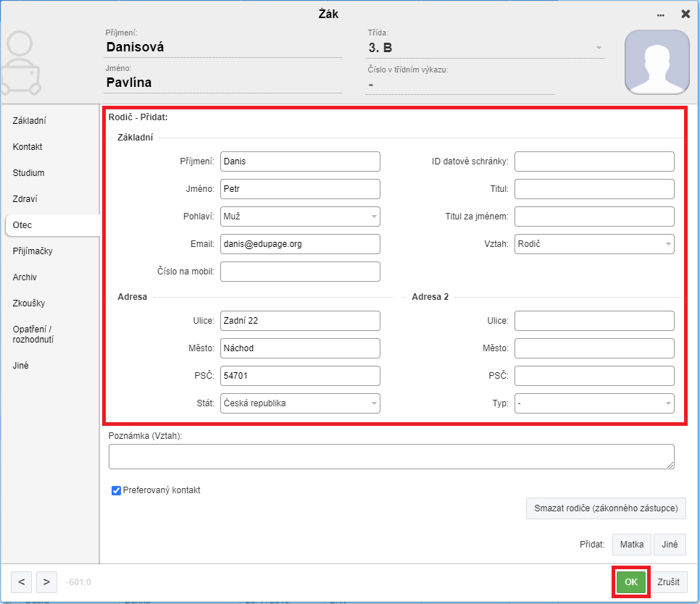Expand the Stát dropdown
Screen dimensions: 700x604
pos(300,403)
